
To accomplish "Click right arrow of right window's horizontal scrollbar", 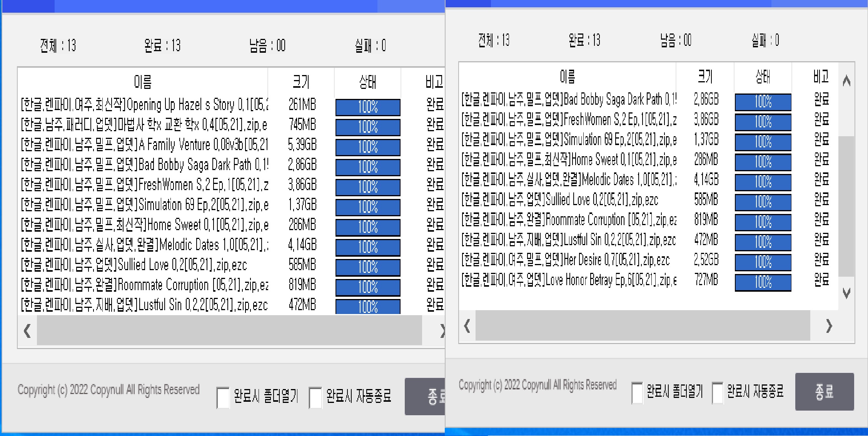I will click(829, 326).
